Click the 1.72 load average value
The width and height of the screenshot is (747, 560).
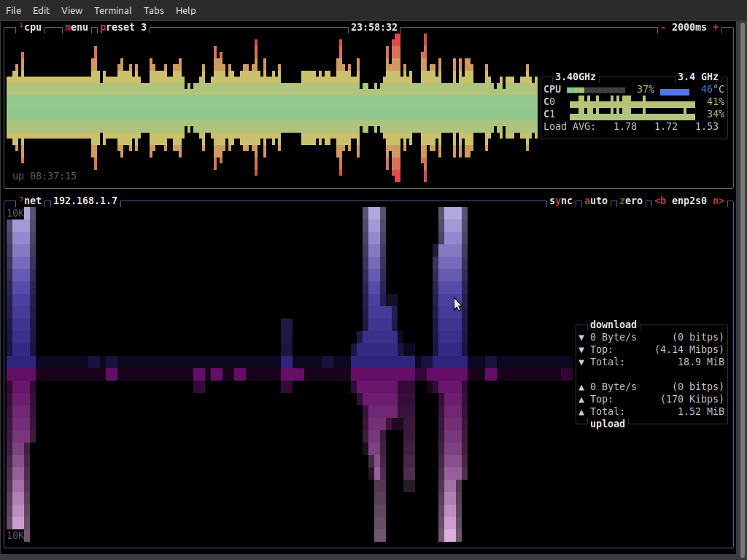666,127
